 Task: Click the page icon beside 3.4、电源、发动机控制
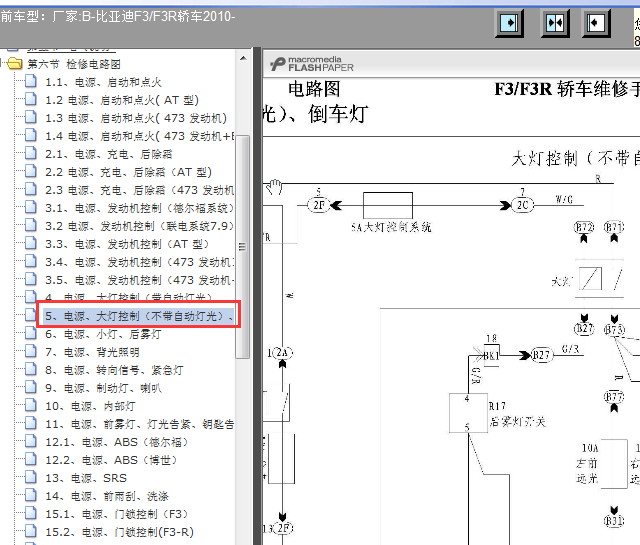click(31, 261)
